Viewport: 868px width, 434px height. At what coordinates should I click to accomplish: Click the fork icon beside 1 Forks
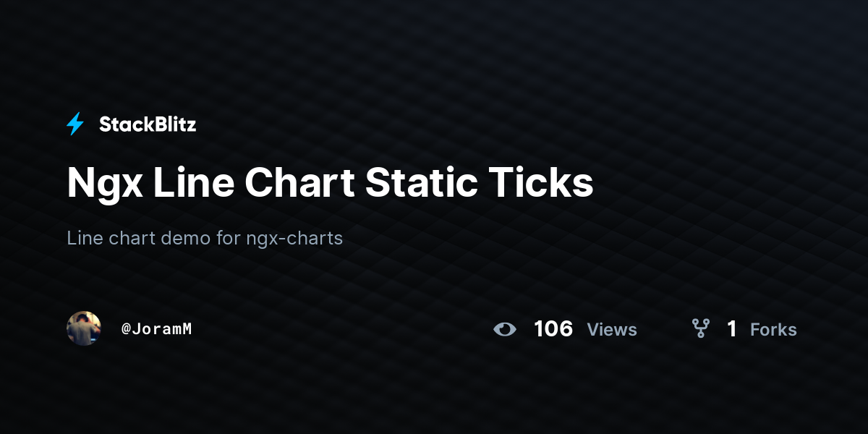700,329
